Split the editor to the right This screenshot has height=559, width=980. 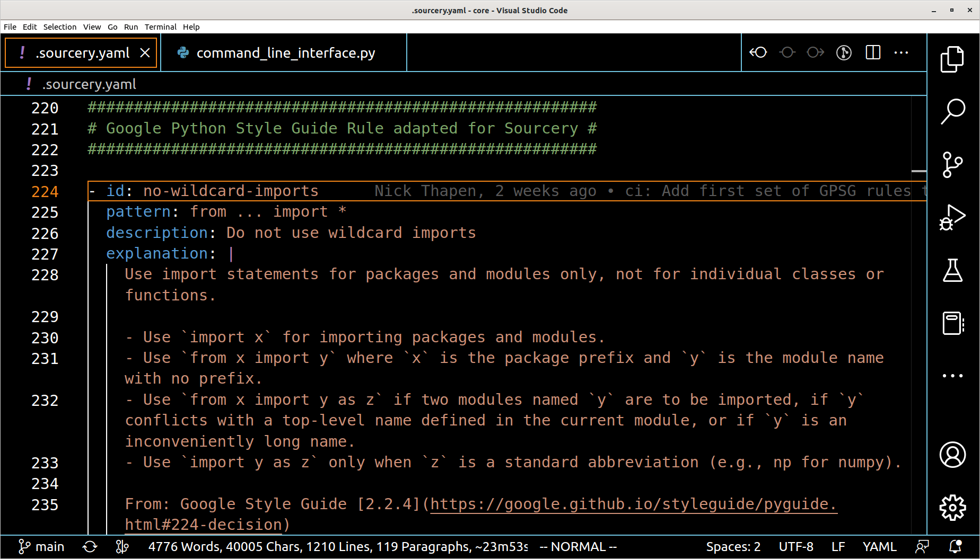[x=873, y=52]
